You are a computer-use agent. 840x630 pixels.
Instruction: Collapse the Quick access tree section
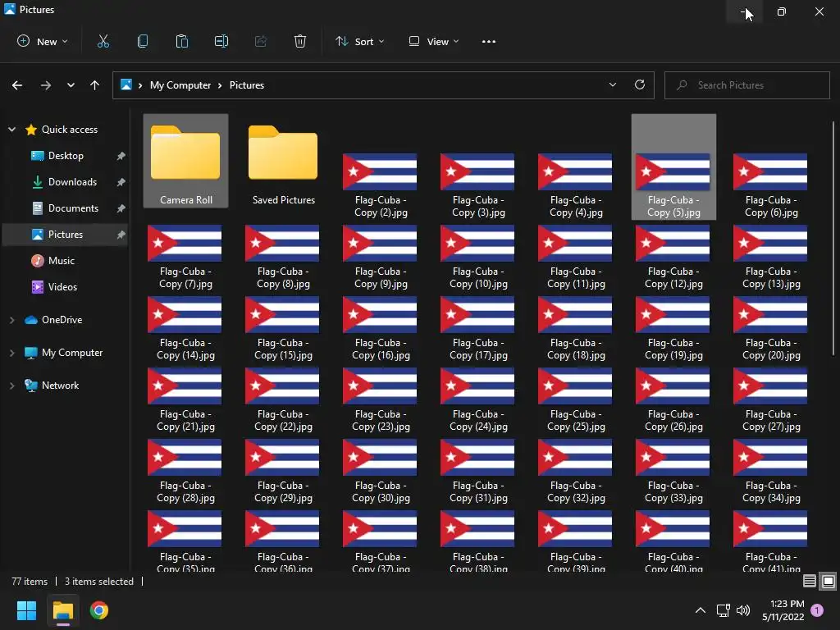coord(11,129)
